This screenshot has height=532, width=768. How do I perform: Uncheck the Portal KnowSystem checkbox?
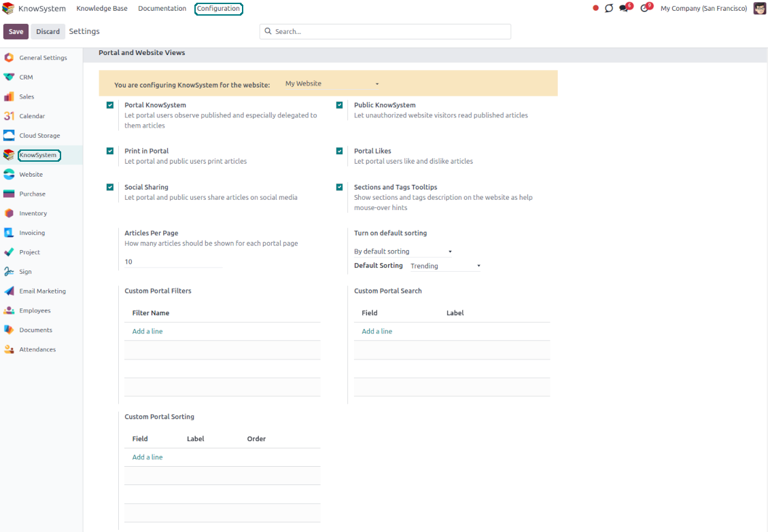point(110,105)
